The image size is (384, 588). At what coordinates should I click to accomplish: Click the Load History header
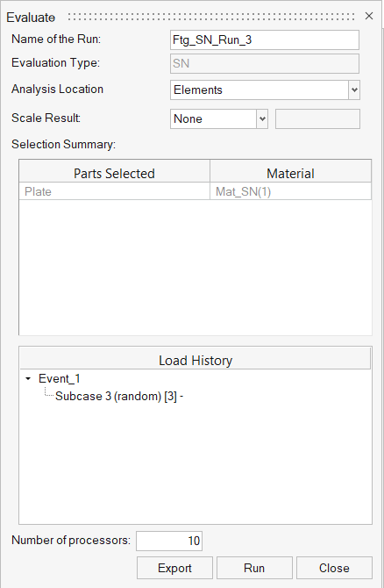pyautogui.click(x=196, y=361)
